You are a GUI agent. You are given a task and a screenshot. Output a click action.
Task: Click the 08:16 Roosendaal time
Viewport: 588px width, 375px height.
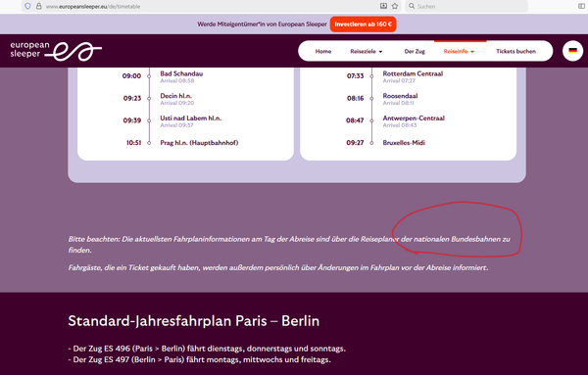click(355, 98)
